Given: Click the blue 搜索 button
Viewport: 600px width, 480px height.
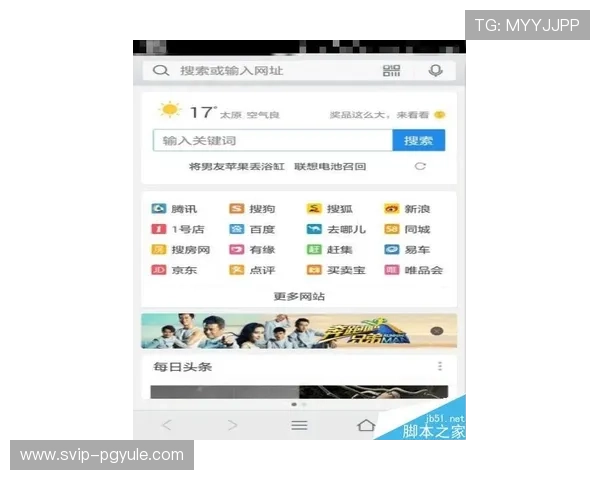Looking at the screenshot, I should coord(419,140).
